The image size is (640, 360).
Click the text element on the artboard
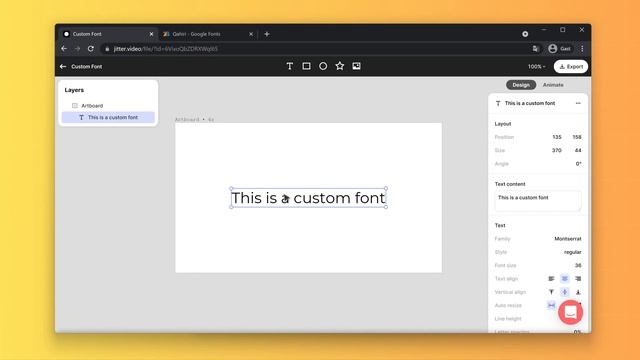[x=309, y=198]
